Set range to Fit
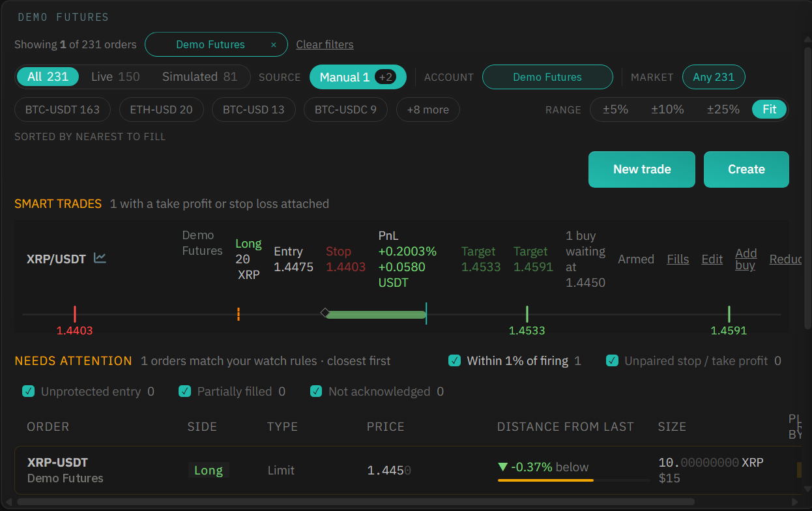The height and width of the screenshot is (511, 812). (x=770, y=109)
